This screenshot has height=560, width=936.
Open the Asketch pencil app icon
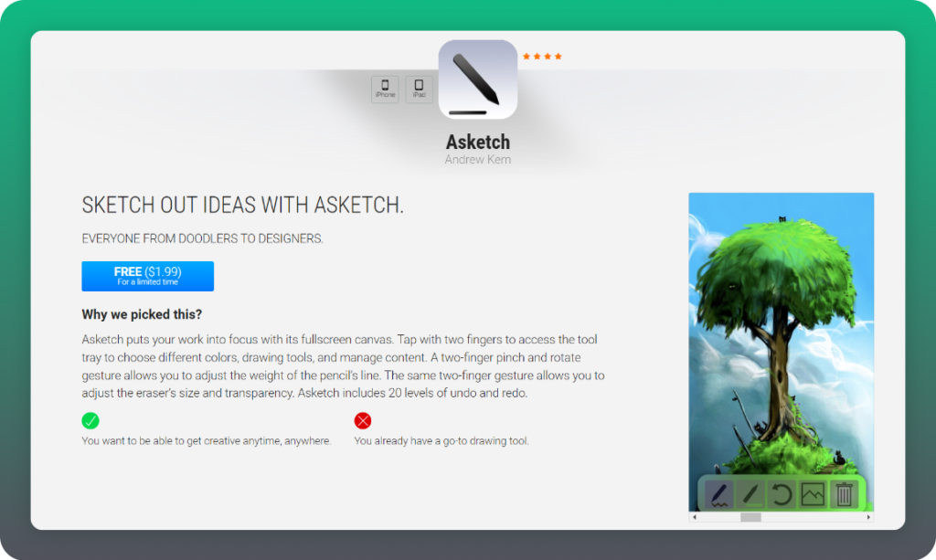[477, 79]
